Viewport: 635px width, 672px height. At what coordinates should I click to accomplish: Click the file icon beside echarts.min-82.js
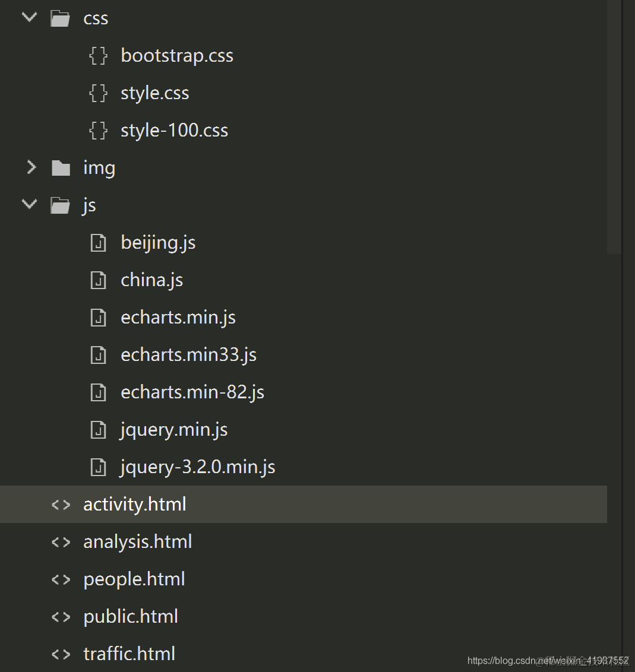coord(98,392)
